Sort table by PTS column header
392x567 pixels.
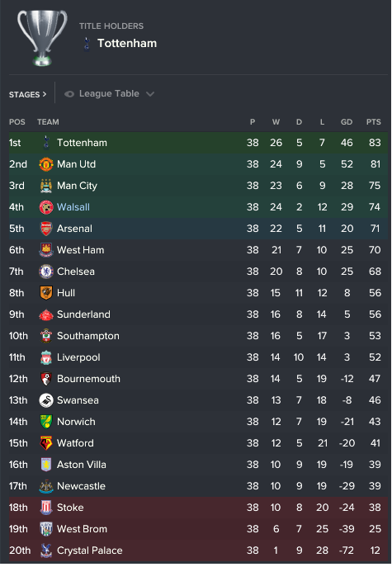click(x=373, y=122)
